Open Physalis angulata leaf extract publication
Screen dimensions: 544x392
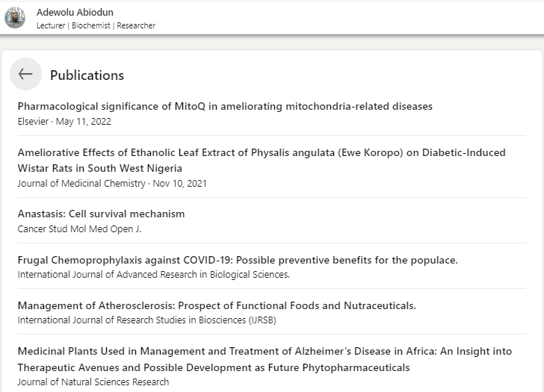pyautogui.click(x=262, y=160)
